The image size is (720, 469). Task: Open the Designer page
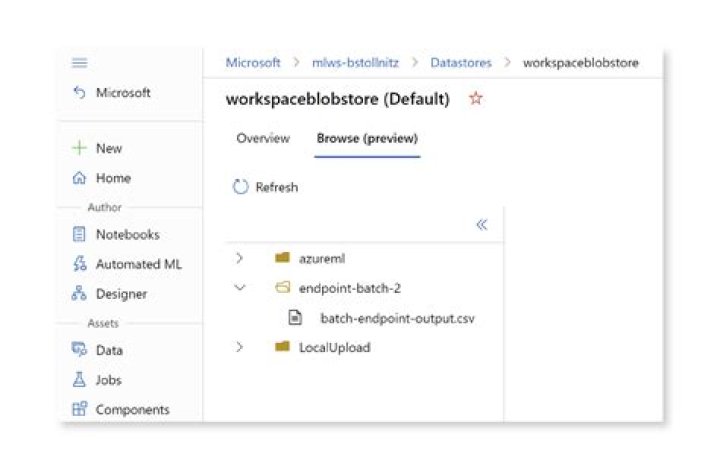[x=120, y=294]
